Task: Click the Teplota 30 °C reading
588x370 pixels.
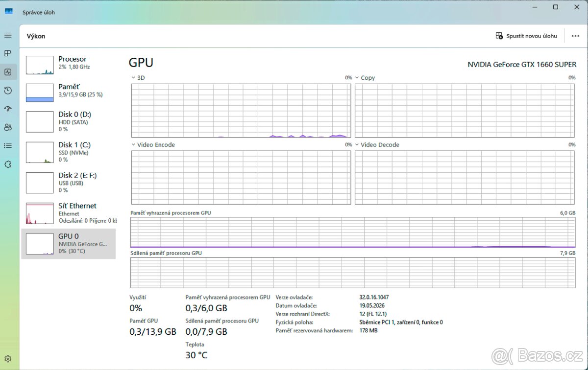Action: coord(196,351)
